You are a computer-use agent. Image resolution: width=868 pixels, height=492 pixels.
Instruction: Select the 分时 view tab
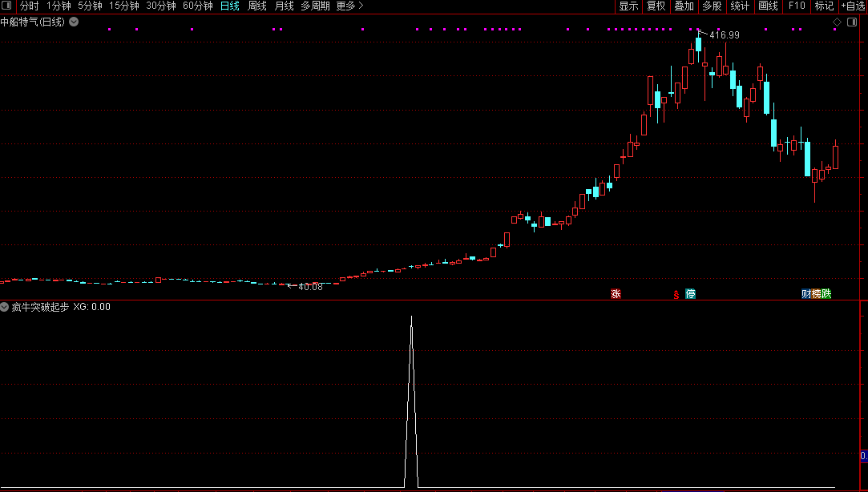pyautogui.click(x=30, y=6)
